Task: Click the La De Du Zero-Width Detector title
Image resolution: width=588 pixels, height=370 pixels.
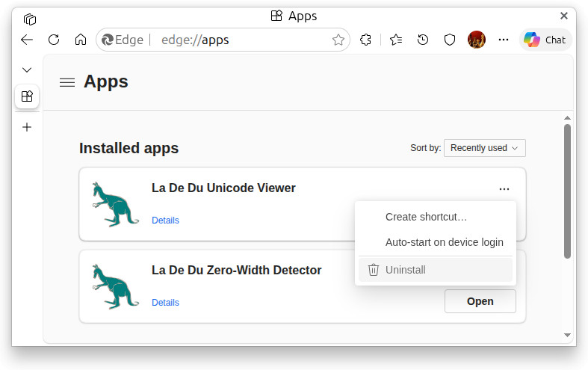Action: point(237,270)
